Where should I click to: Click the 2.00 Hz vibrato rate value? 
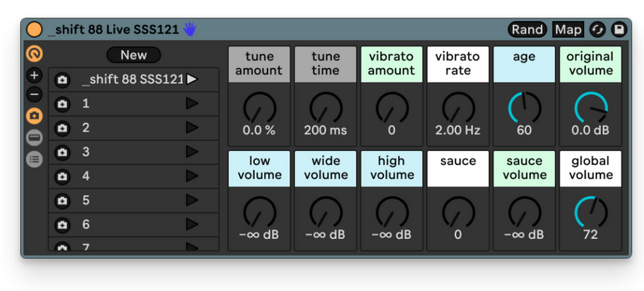(x=458, y=131)
